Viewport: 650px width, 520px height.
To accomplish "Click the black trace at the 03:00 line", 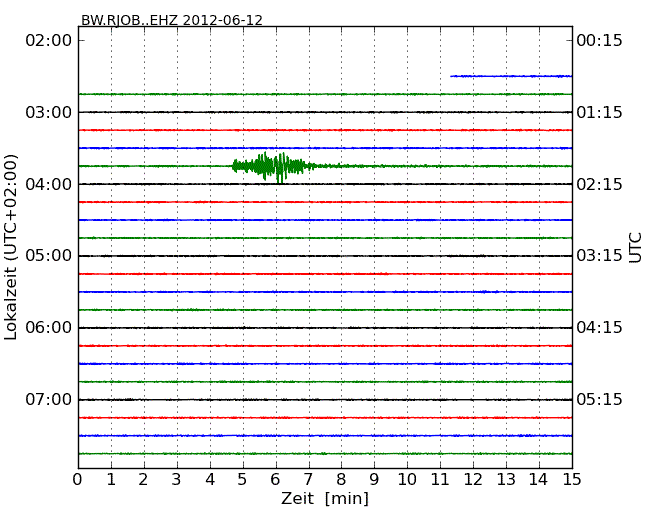I will (x=325, y=112).
